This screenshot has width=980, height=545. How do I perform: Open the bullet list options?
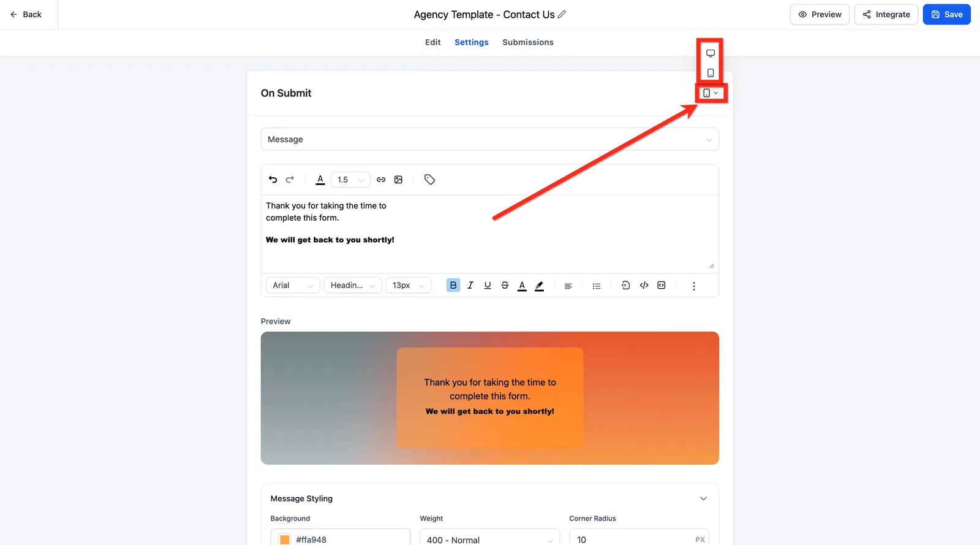tap(597, 286)
